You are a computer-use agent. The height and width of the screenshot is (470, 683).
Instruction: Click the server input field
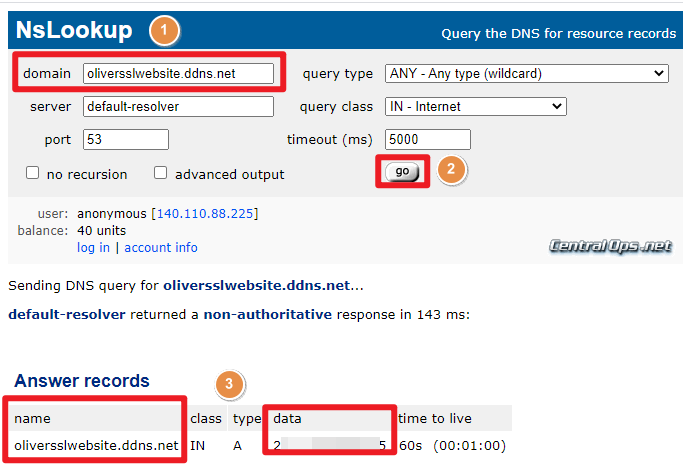click(x=178, y=106)
